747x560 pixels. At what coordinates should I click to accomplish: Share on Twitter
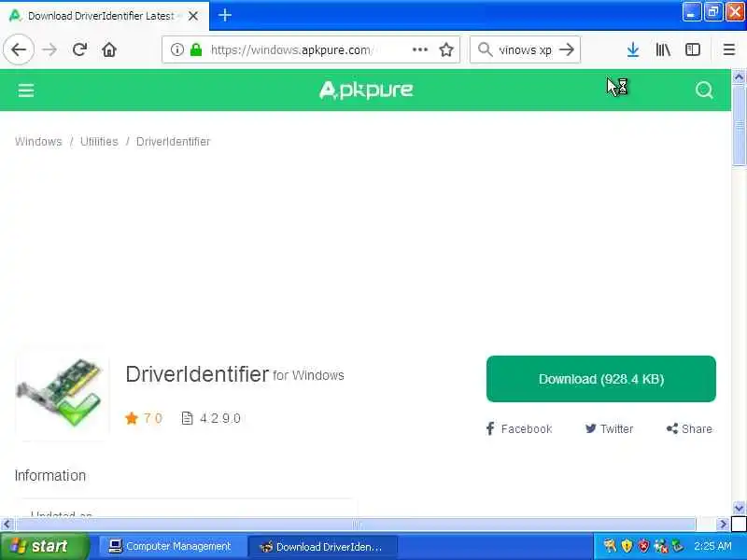(610, 428)
